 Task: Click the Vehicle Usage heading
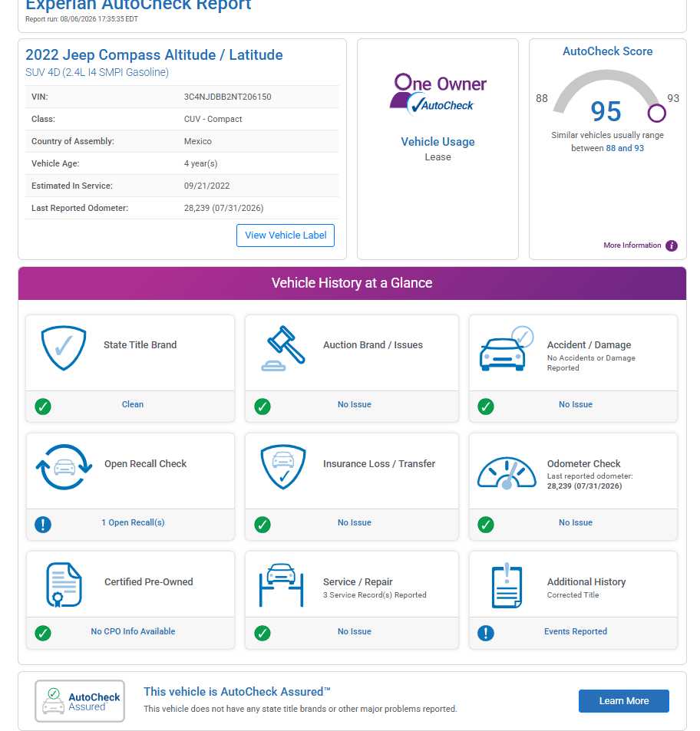[x=438, y=142]
